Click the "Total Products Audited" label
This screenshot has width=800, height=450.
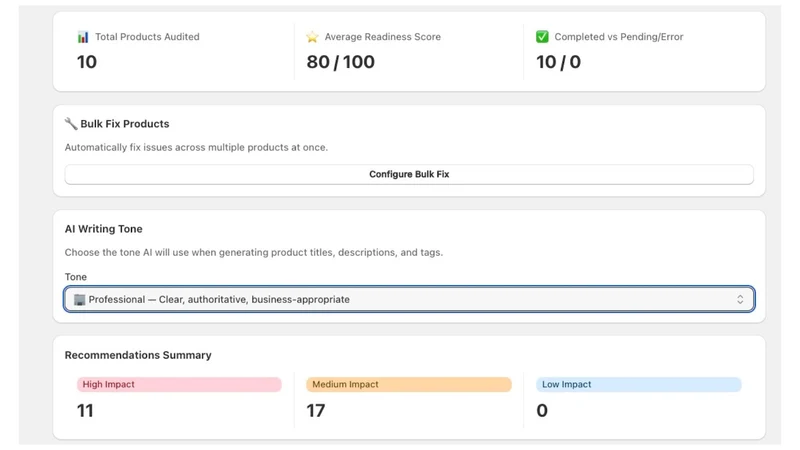(x=147, y=37)
